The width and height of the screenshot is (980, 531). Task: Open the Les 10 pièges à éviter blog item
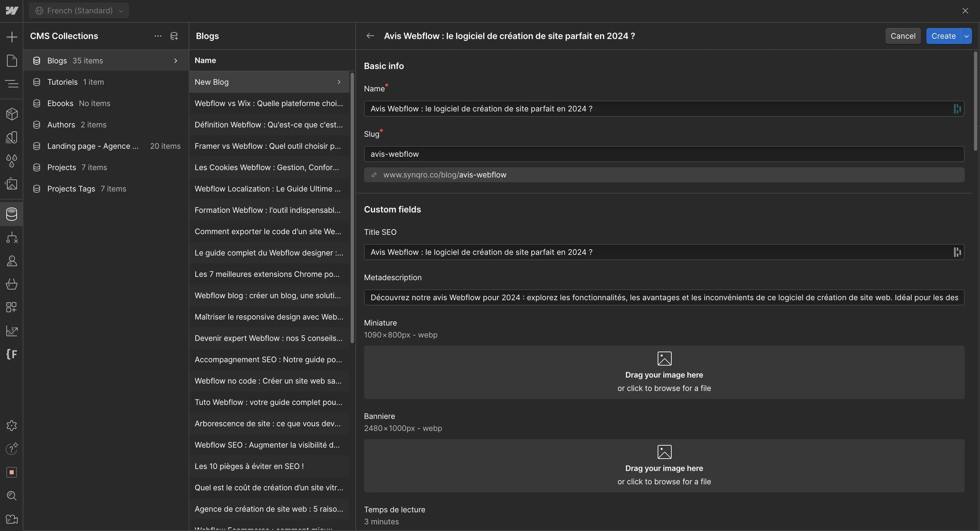click(249, 466)
